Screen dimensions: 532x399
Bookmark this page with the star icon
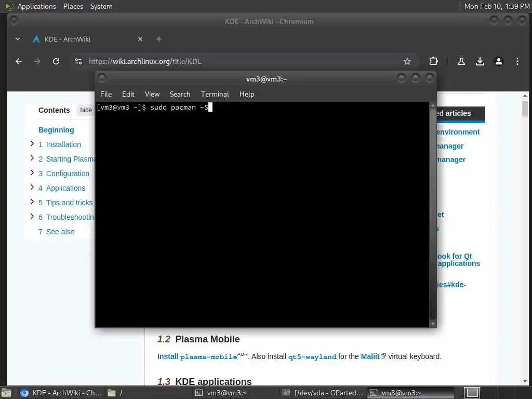point(407,61)
